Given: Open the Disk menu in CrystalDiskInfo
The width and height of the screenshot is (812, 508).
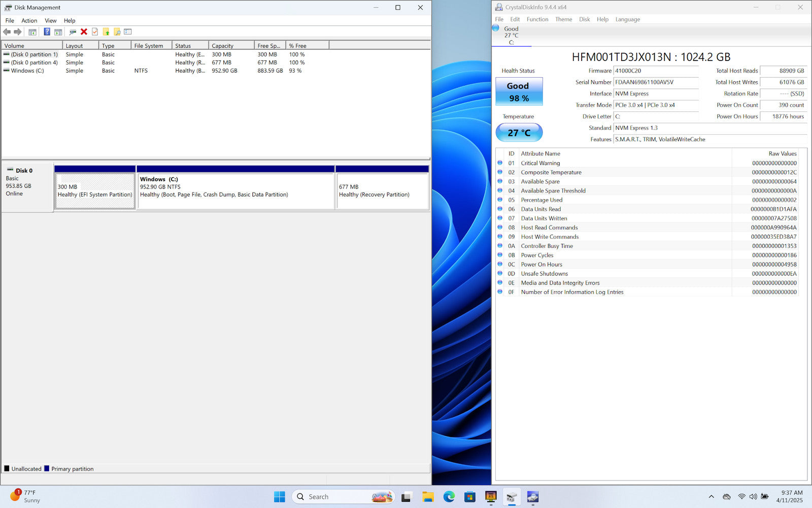Looking at the screenshot, I should [585, 19].
